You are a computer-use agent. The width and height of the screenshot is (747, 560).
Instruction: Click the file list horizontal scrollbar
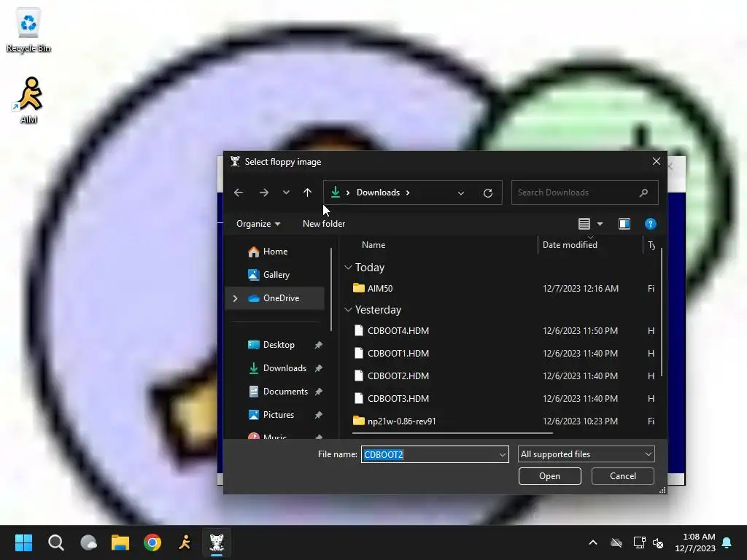pos(452,433)
